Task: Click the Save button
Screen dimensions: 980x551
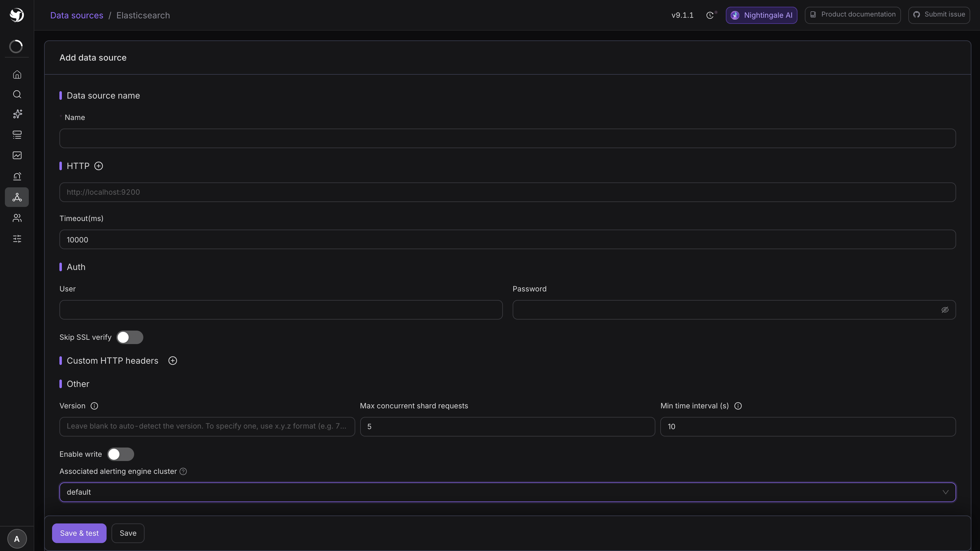Action: click(128, 533)
